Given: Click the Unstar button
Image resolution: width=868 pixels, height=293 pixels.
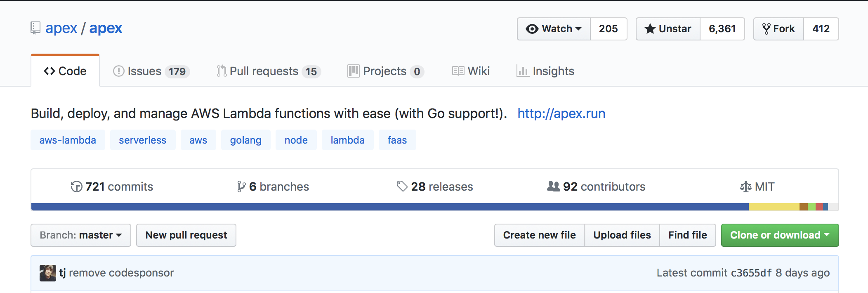Looking at the screenshot, I should (x=668, y=29).
